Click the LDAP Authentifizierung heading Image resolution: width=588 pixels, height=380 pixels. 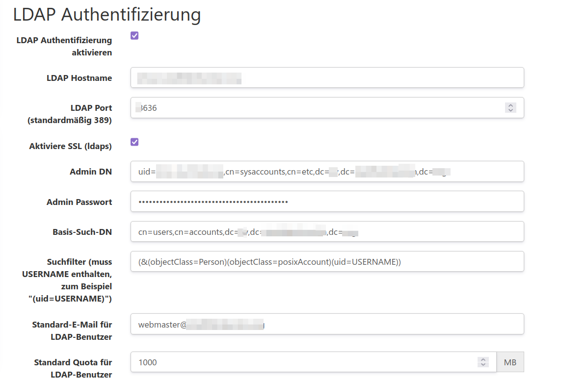click(x=107, y=15)
